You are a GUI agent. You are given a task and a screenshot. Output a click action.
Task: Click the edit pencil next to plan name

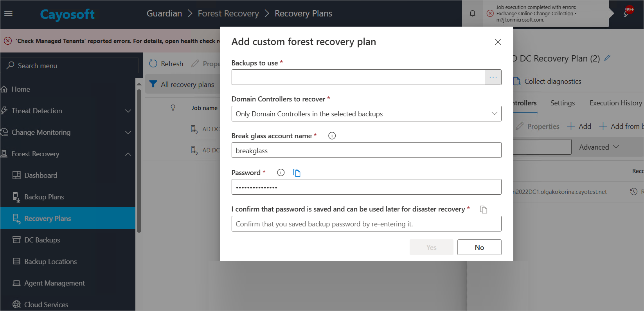[607, 58]
